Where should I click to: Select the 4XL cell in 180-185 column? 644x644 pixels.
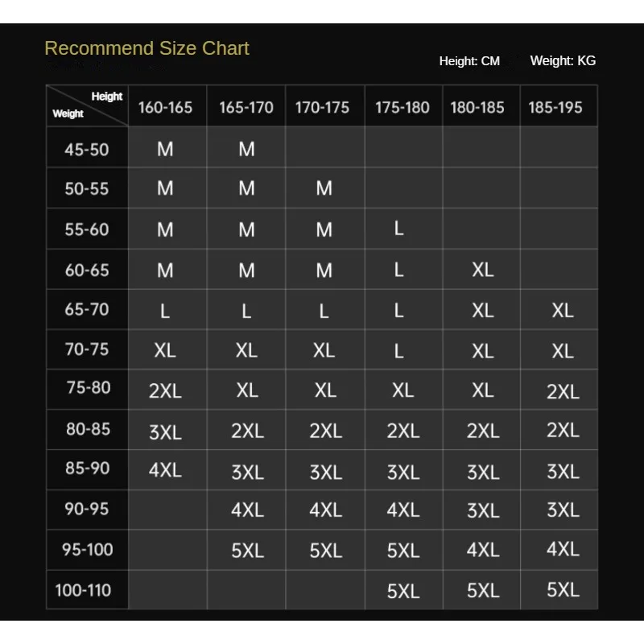(x=482, y=551)
